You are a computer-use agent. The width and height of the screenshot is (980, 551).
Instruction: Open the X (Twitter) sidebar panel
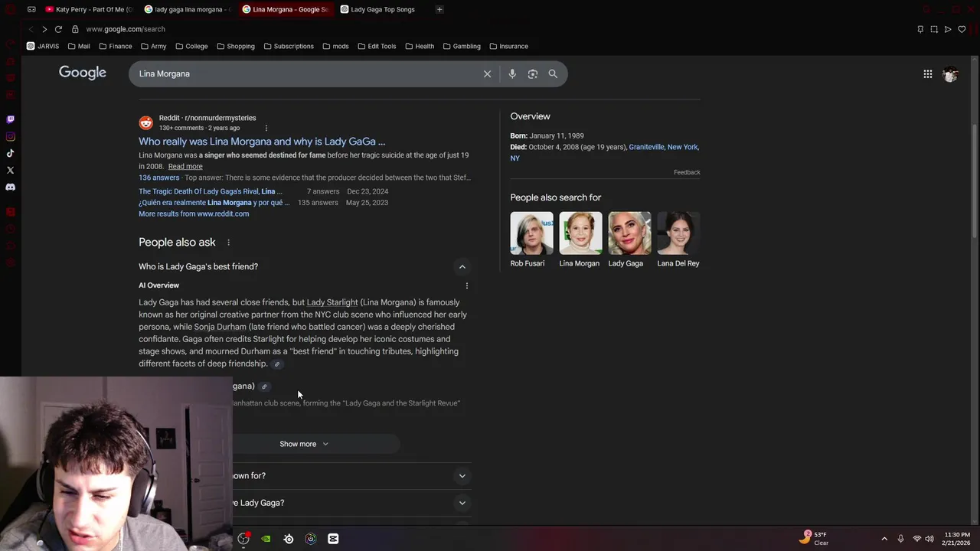pos(10,170)
